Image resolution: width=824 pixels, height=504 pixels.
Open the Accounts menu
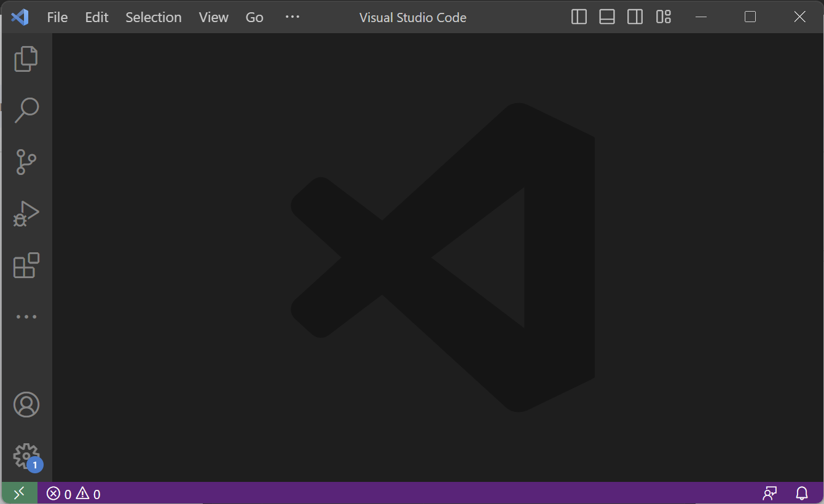[x=26, y=405]
